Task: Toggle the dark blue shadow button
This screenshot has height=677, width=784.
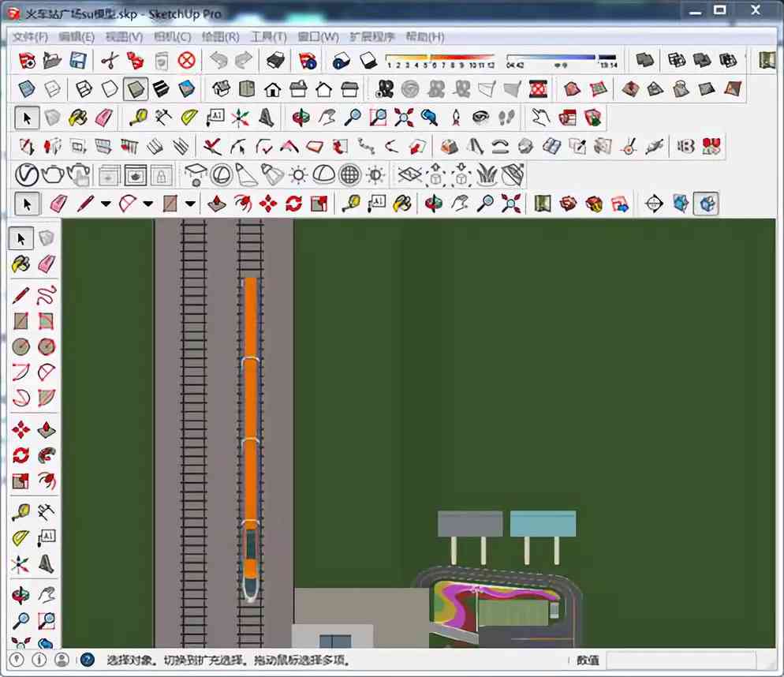Action: pos(341,61)
